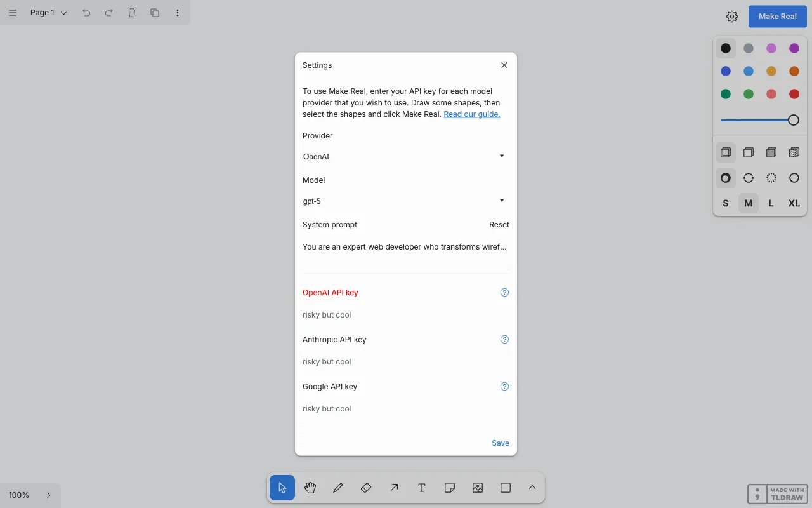
Task: Set size to M
Action: coord(749,203)
